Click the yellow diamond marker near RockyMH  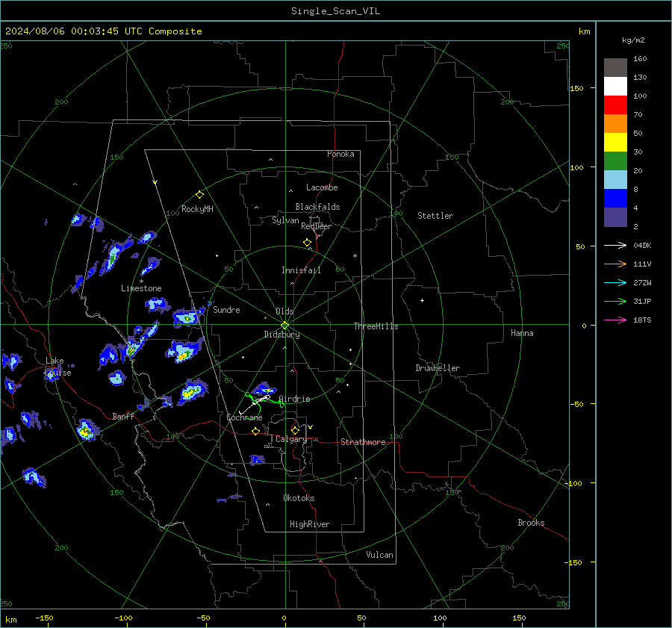(199, 195)
